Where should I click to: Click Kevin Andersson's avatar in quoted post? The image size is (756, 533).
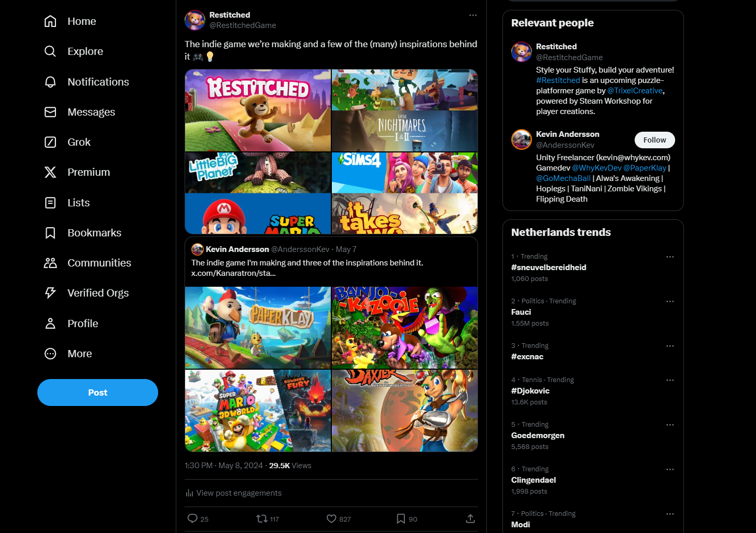point(198,249)
